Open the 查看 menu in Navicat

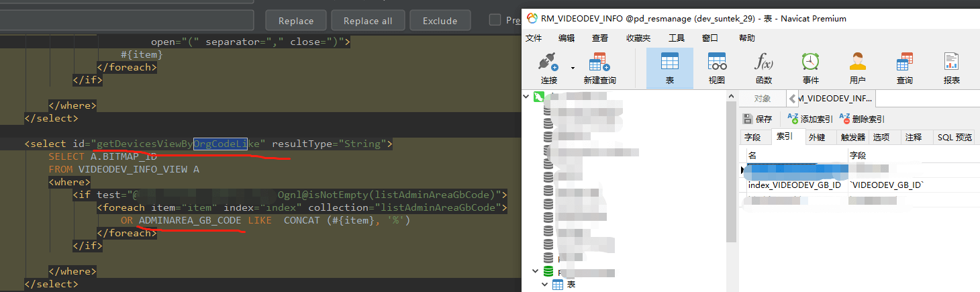pyautogui.click(x=600, y=38)
